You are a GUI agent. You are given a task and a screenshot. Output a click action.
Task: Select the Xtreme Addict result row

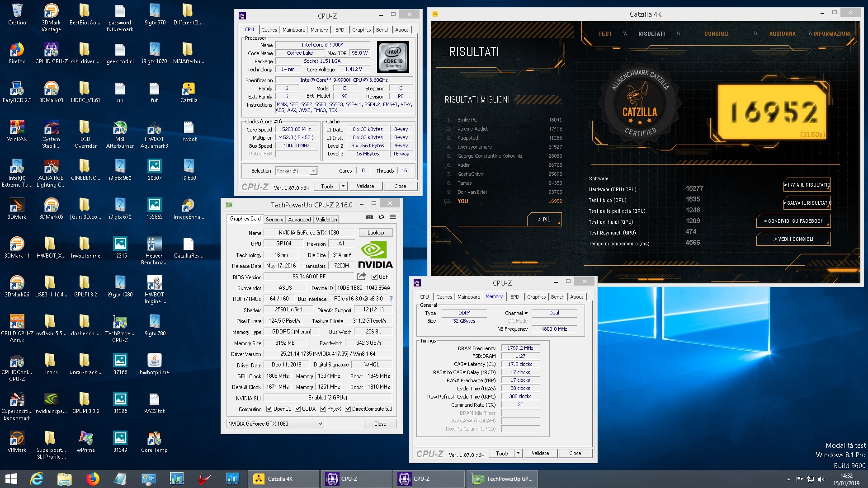504,129
